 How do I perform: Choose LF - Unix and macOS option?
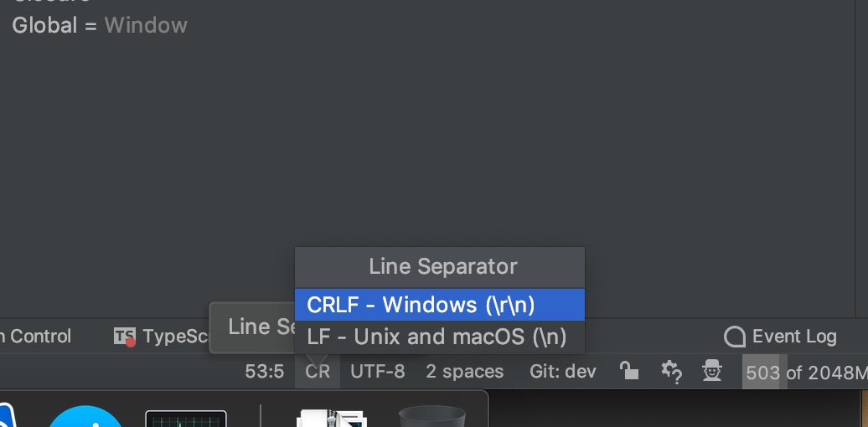(x=437, y=337)
